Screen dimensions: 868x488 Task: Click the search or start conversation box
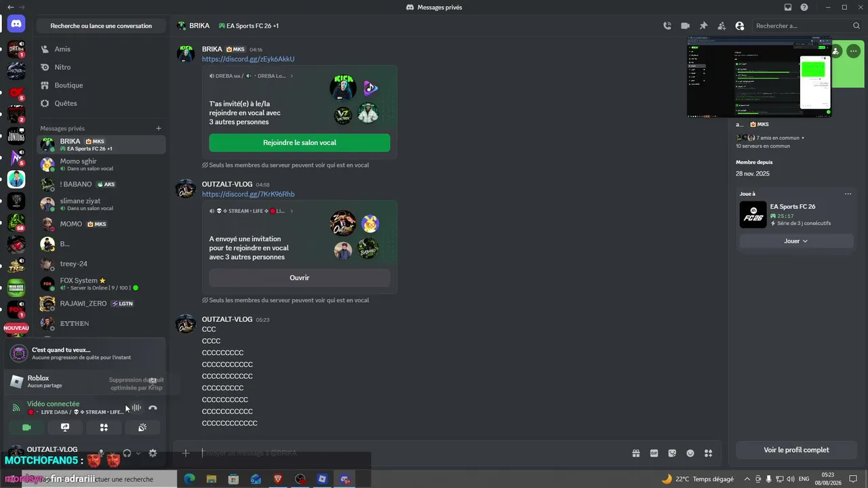click(101, 26)
